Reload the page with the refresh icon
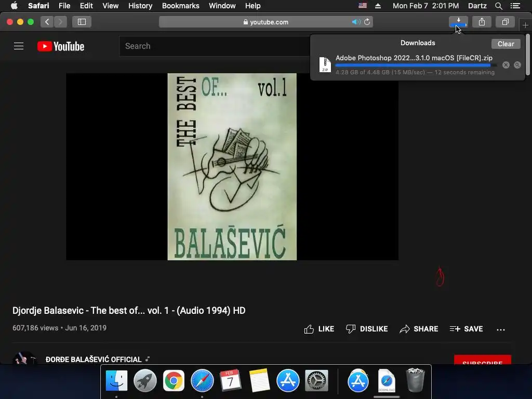This screenshot has height=399, width=532. point(367,22)
